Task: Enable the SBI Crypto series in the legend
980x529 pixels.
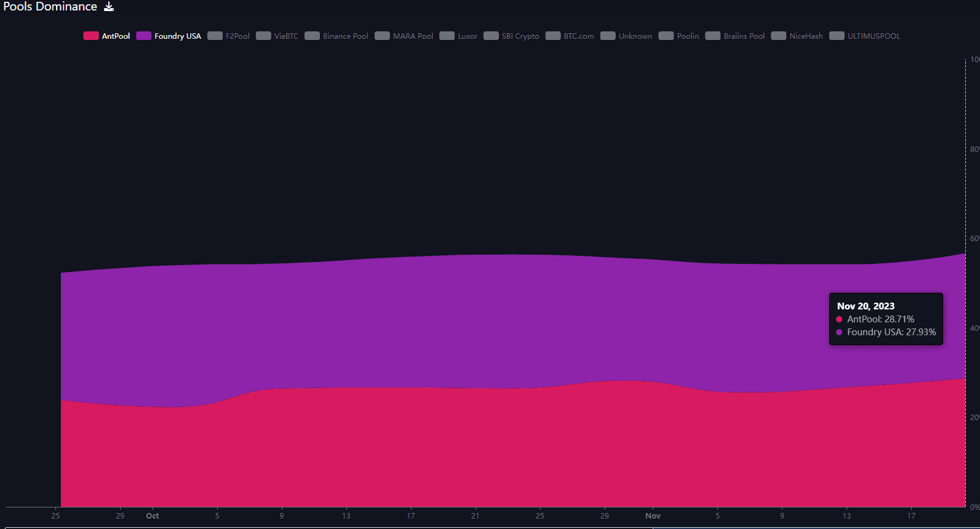Action: pyautogui.click(x=511, y=36)
